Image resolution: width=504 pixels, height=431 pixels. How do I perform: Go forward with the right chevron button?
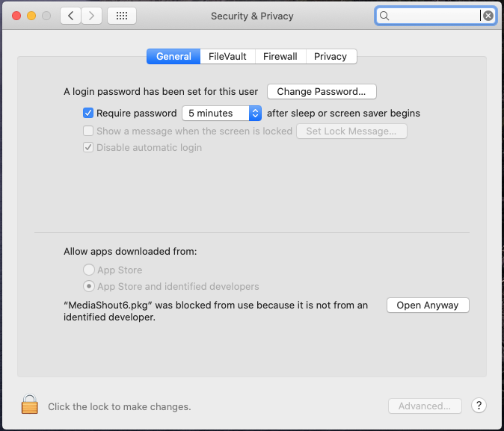pyautogui.click(x=92, y=16)
